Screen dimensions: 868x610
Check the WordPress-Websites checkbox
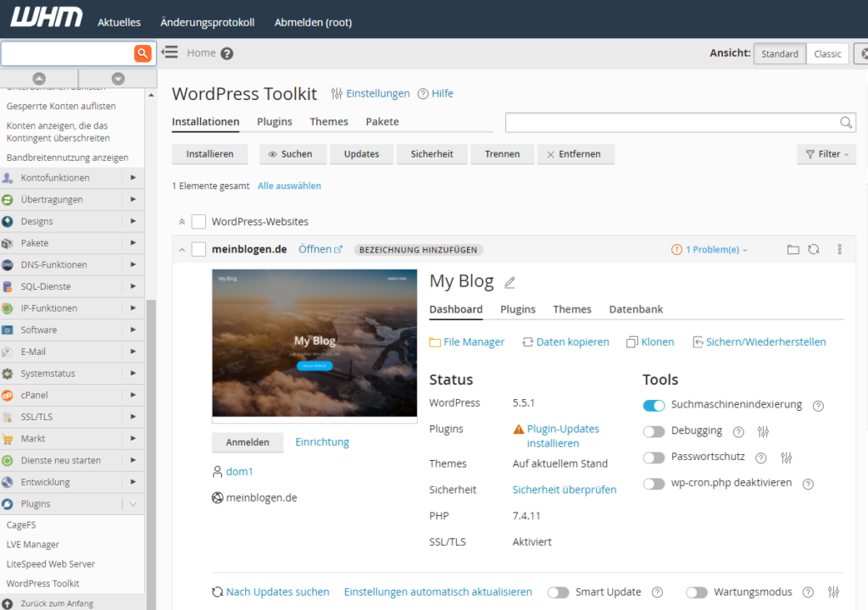pyautogui.click(x=198, y=221)
